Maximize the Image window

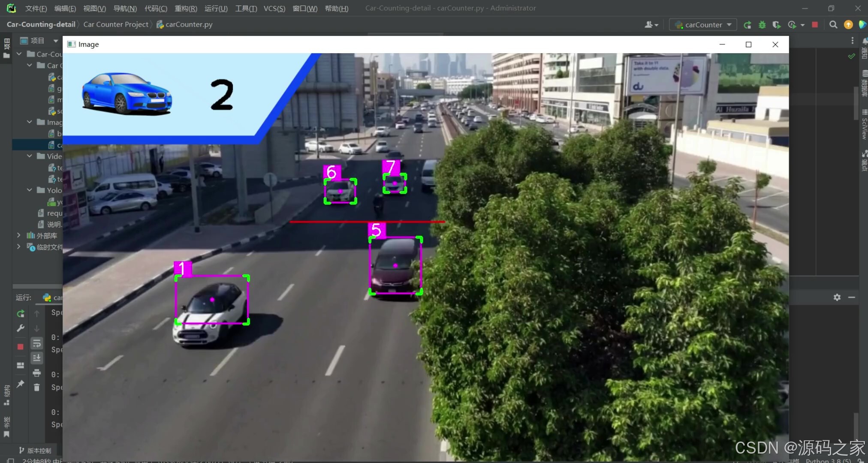[748, 45]
